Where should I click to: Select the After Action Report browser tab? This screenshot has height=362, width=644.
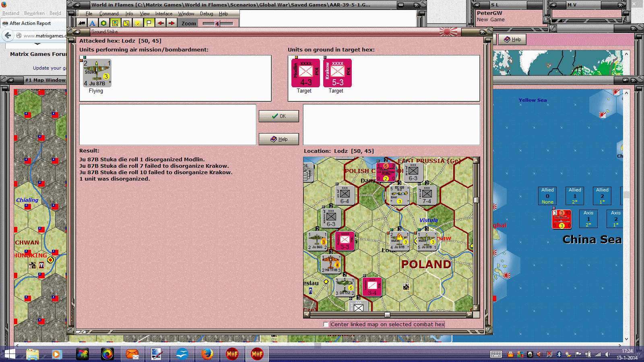pyautogui.click(x=30, y=23)
